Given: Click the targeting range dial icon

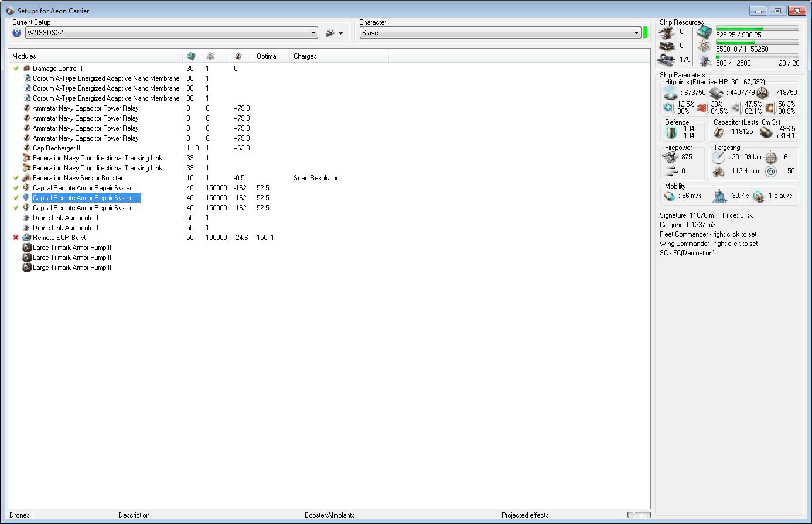Looking at the screenshot, I should [x=718, y=157].
